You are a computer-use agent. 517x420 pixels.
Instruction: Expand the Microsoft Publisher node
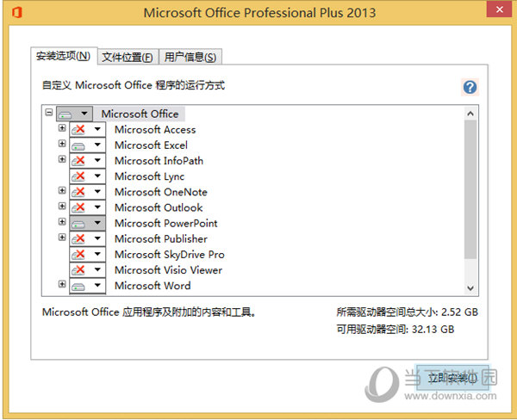click(x=62, y=238)
